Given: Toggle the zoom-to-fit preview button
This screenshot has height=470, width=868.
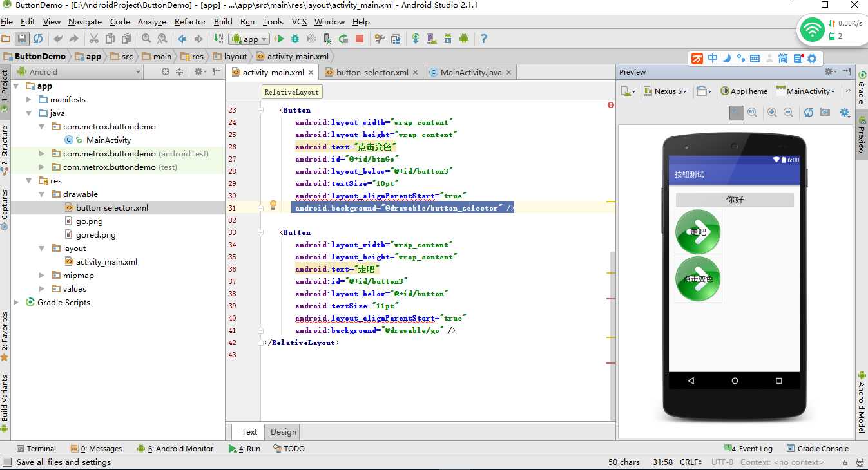Looking at the screenshot, I should click(737, 113).
